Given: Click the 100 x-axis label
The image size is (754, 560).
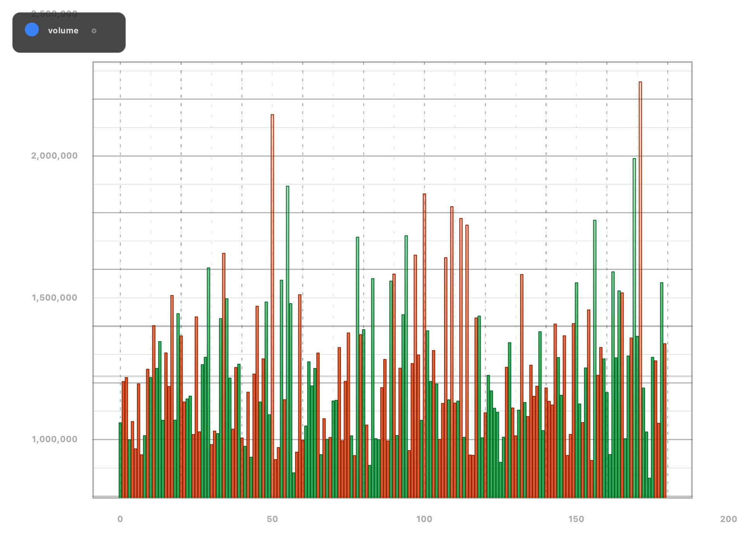Looking at the screenshot, I should [425, 519].
